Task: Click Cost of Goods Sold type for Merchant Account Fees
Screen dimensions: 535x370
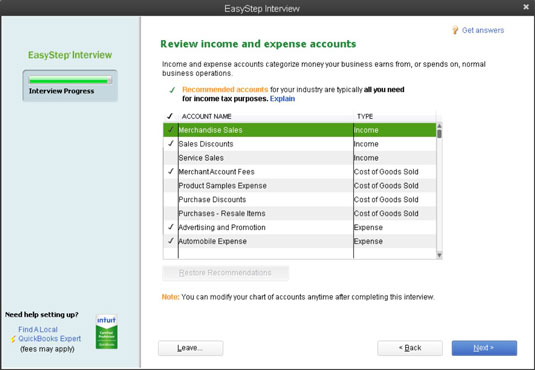Action: tap(386, 172)
